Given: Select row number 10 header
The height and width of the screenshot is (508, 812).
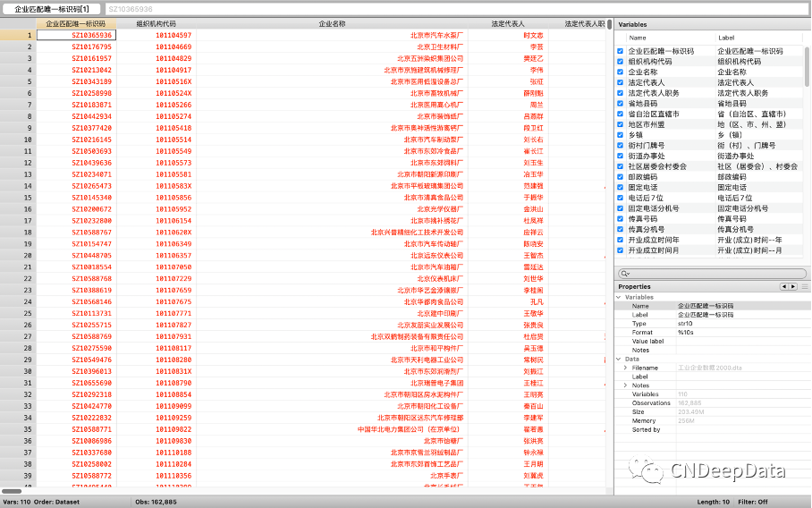Looking at the screenshot, I should (18, 140).
